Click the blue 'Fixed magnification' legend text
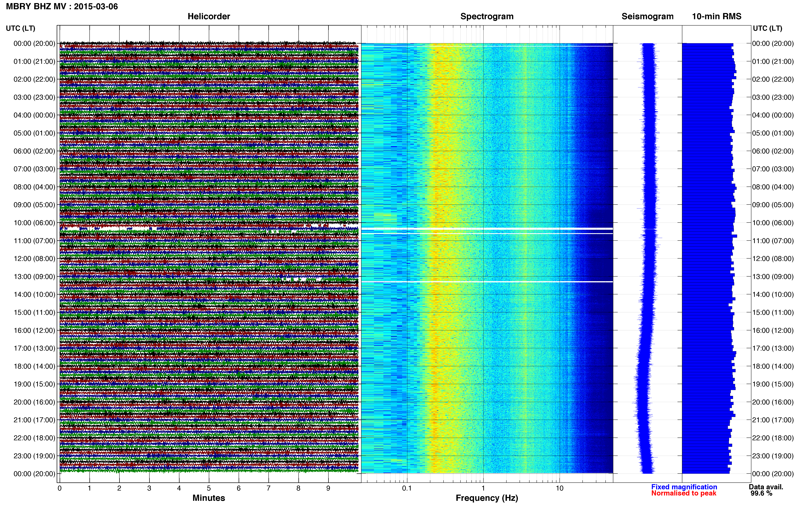Image resolution: width=812 pixels, height=508 pixels. point(684,487)
